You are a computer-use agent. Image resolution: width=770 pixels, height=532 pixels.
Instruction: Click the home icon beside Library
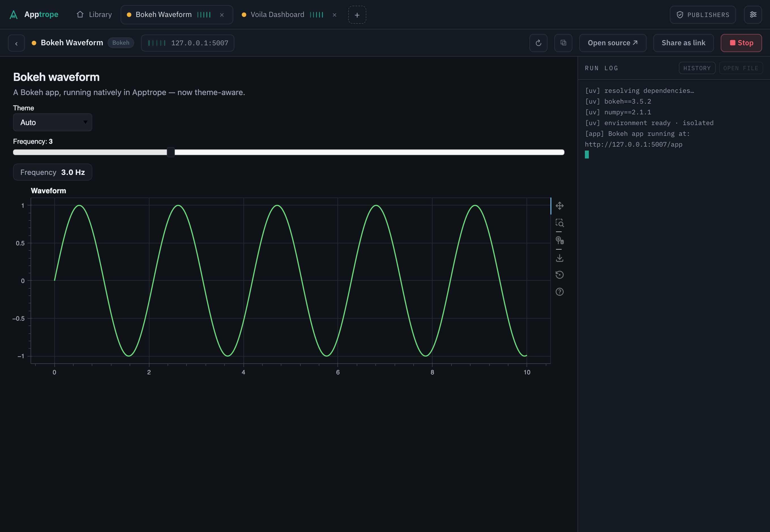coord(80,14)
